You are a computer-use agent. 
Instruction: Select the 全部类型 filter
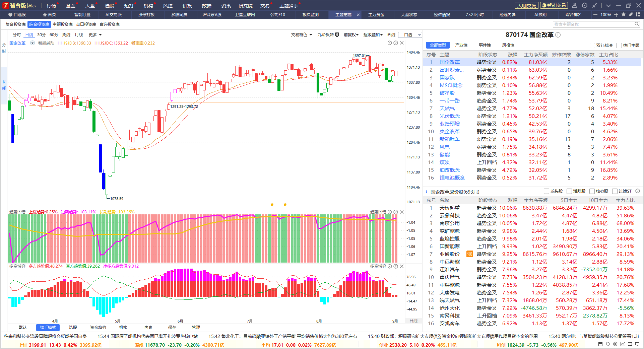(x=438, y=45)
